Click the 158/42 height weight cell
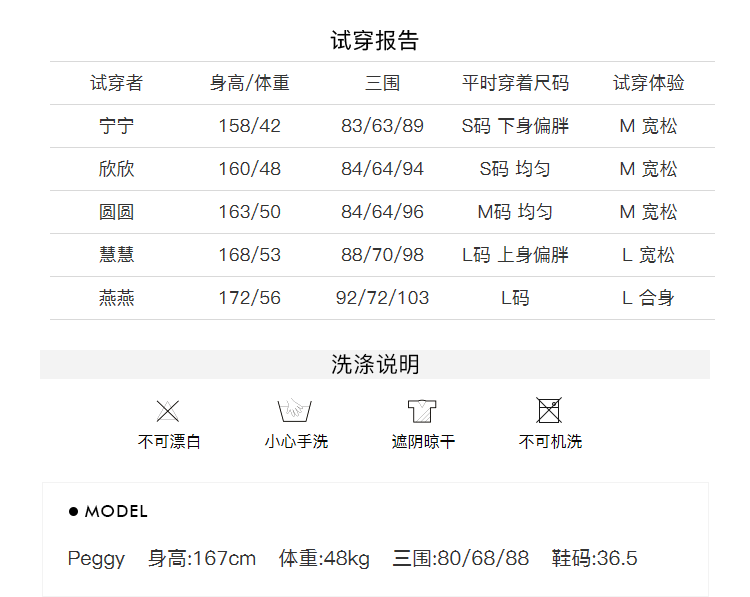 coord(250,126)
